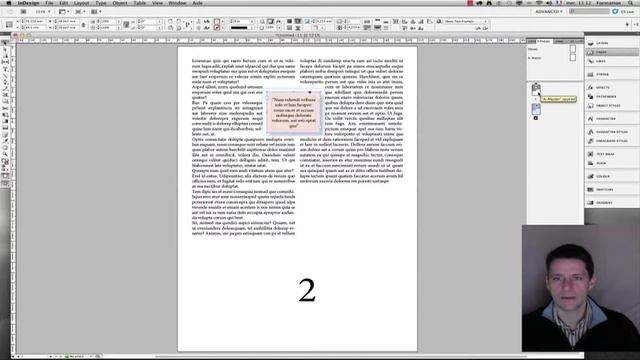The height and width of the screenshot is (360, 640).
Task: Click the fill colour swatch in Control panel
Action: pos(217,21)
